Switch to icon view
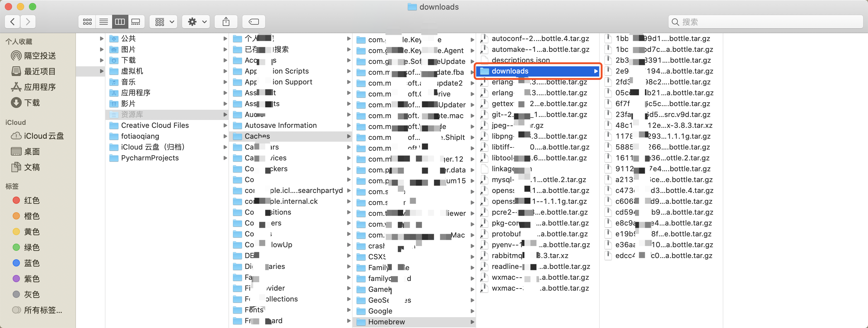 [x=87, y=22]
